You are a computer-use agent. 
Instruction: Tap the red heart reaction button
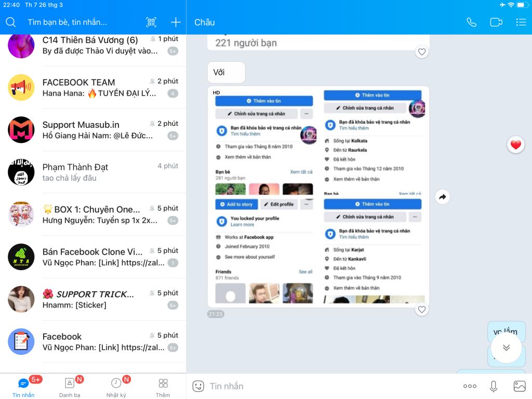(515, 145)
